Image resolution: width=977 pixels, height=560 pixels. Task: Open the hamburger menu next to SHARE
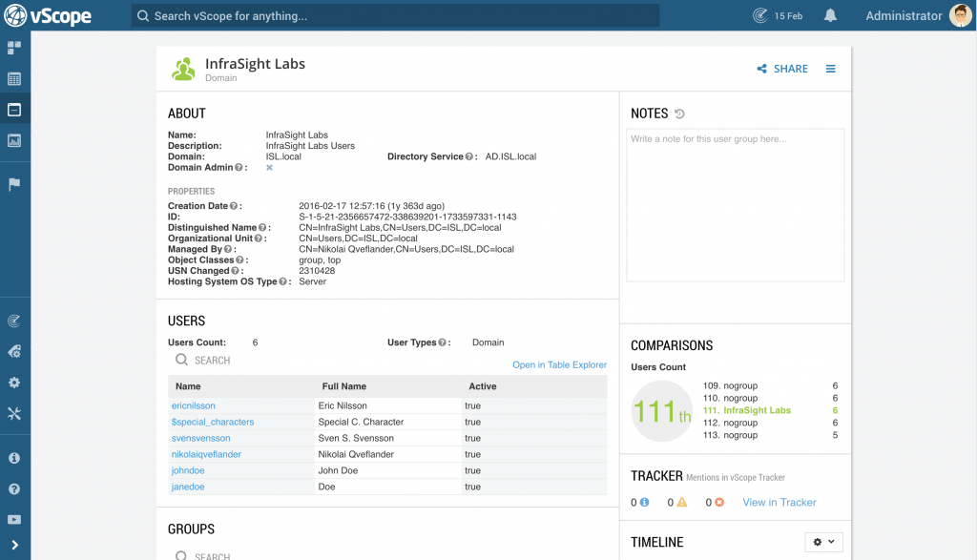coord(831,69)
